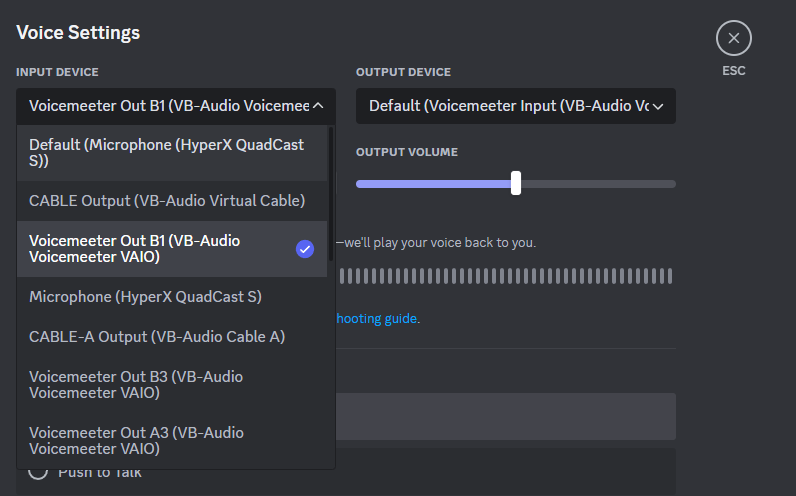796x496 pixels.
Task: Select CABLE Output VB-Audio Virtual Cable
Action: 167,201
